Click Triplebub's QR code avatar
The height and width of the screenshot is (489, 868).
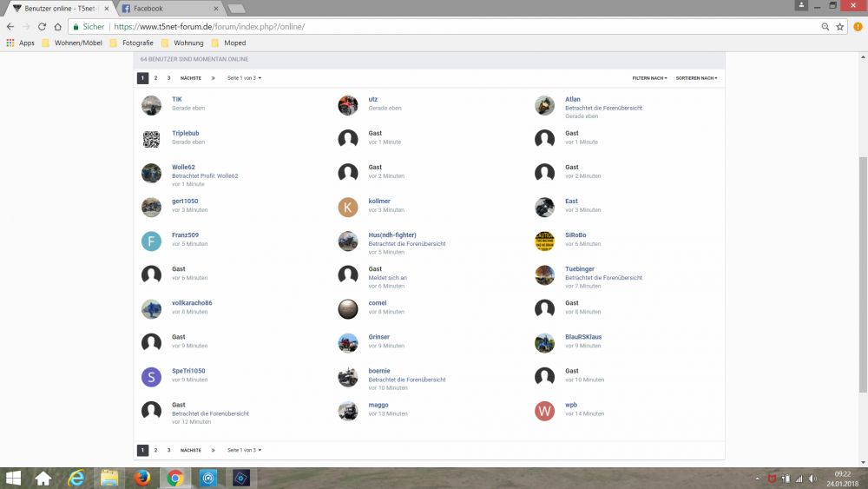point(151,139)
